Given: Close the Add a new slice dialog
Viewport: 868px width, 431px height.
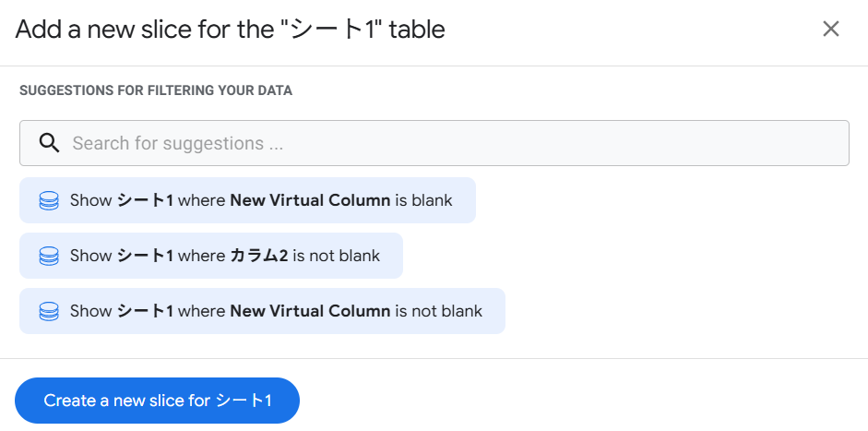Looking at the screenshot, I should [x=830, y=30].
